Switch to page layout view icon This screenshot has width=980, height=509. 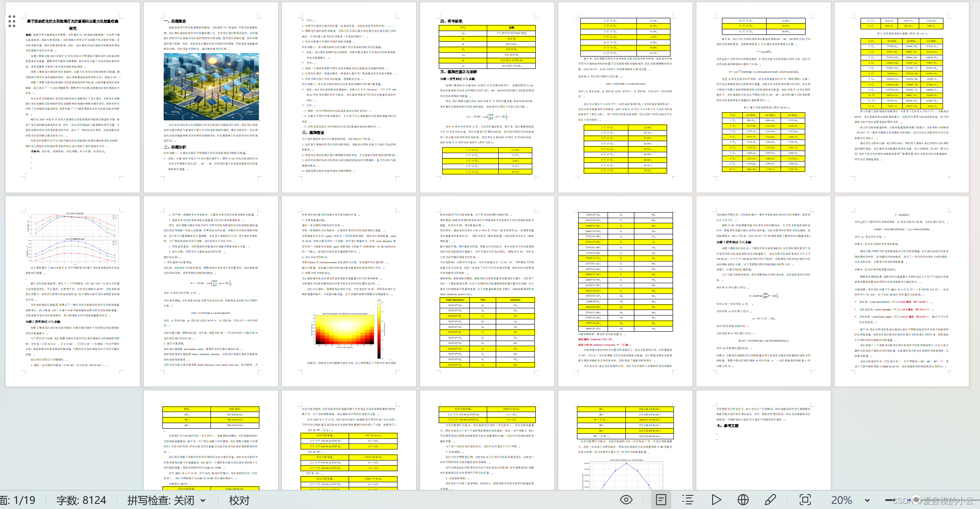[x=661, y=500]
